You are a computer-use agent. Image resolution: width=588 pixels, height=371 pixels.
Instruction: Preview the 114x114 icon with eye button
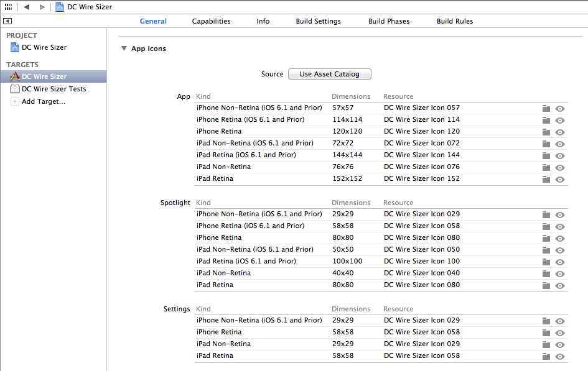560,120
